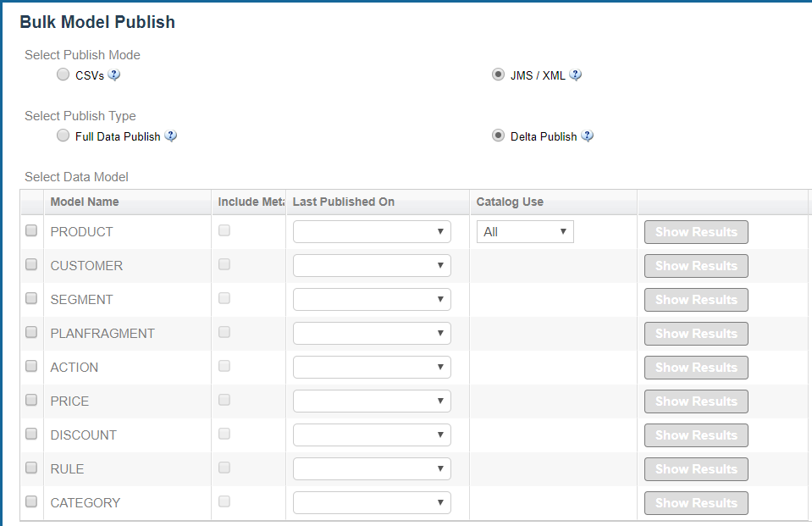Tick the DISCOUNT model checkbox
812x526 pixels.
click(x=31, y=434)
